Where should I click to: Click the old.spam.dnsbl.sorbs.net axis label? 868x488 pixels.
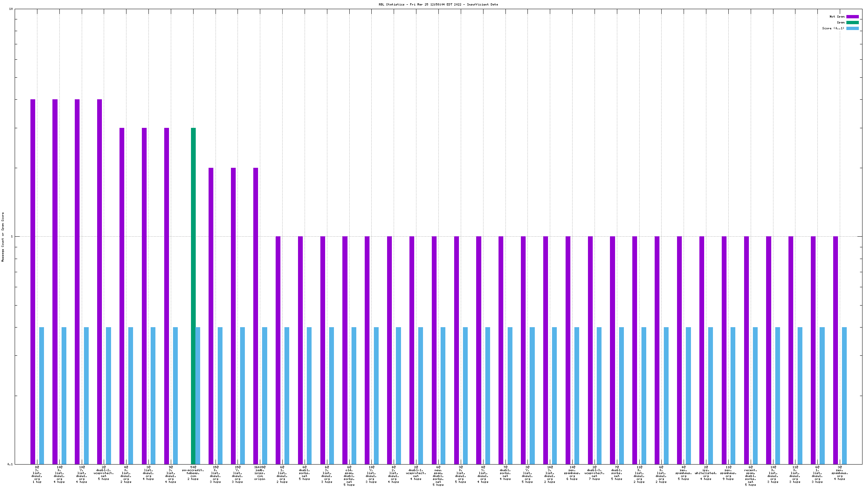click(x=349, y=476)
